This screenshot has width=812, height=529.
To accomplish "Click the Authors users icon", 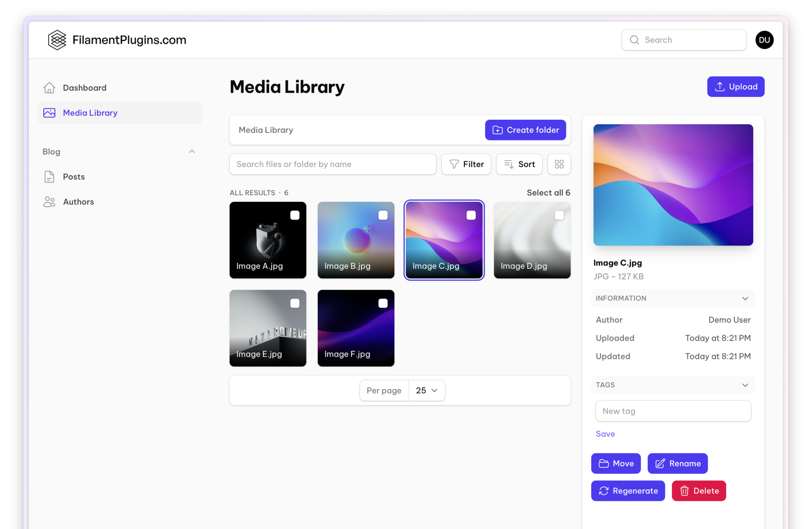I will 49,201.
